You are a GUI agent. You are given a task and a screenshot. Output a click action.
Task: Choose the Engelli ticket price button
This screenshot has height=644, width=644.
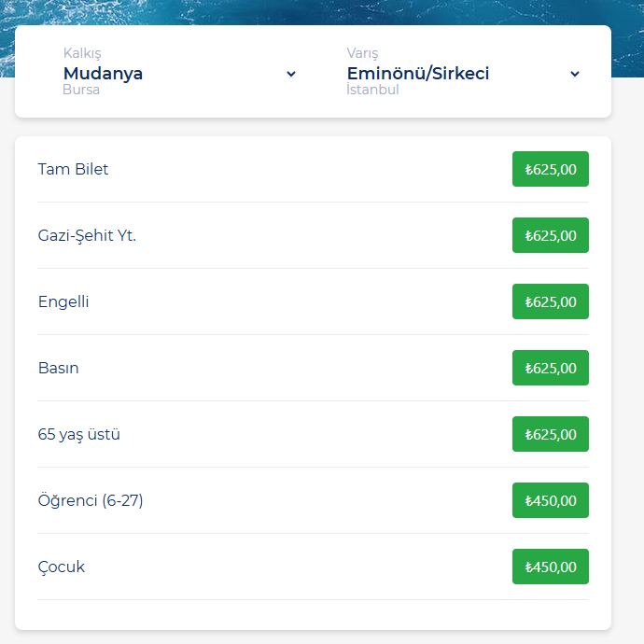pyautogui.click(x=550, y=301)
